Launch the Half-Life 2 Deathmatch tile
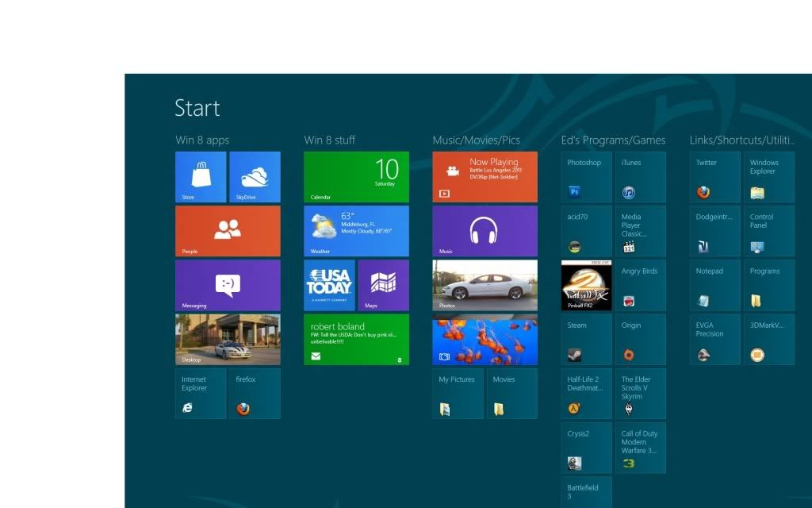The height and width of the screenshot is (508, 812). point(586,394)
